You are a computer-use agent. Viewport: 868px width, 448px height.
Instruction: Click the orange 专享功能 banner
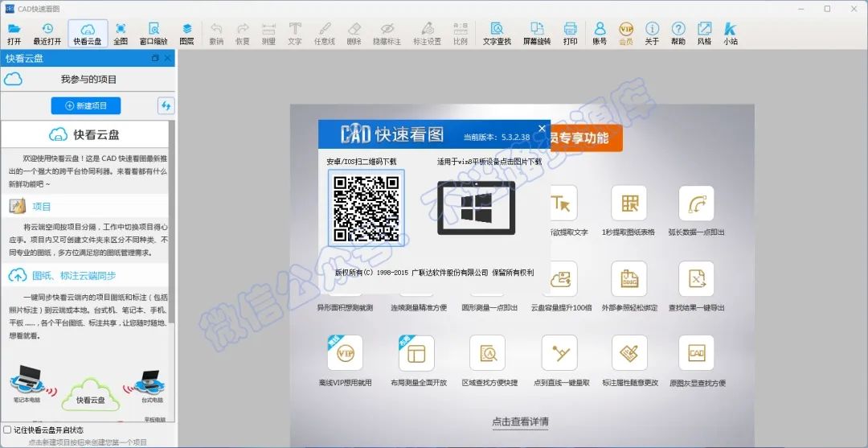(586, 138)
